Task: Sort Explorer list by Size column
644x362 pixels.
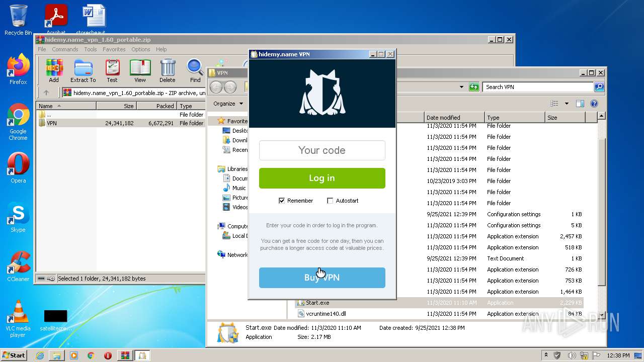Action: (x=566, y=118)
